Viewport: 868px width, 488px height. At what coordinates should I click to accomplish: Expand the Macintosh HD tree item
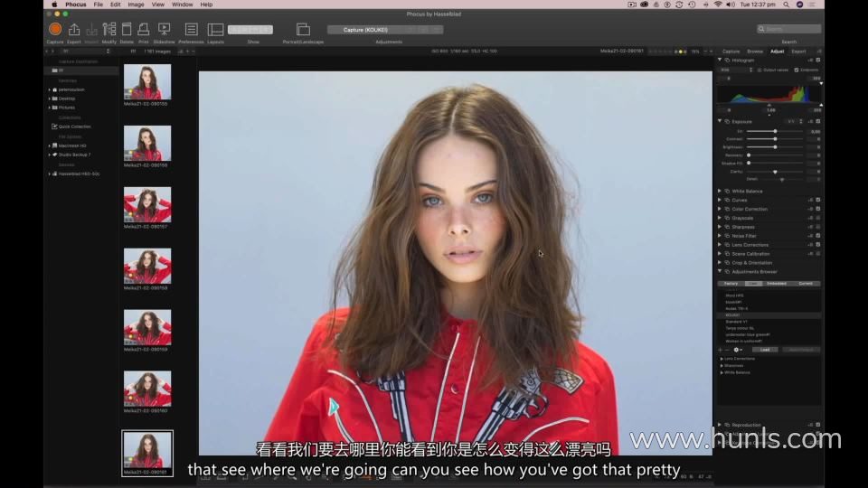(x=49, y=146)
